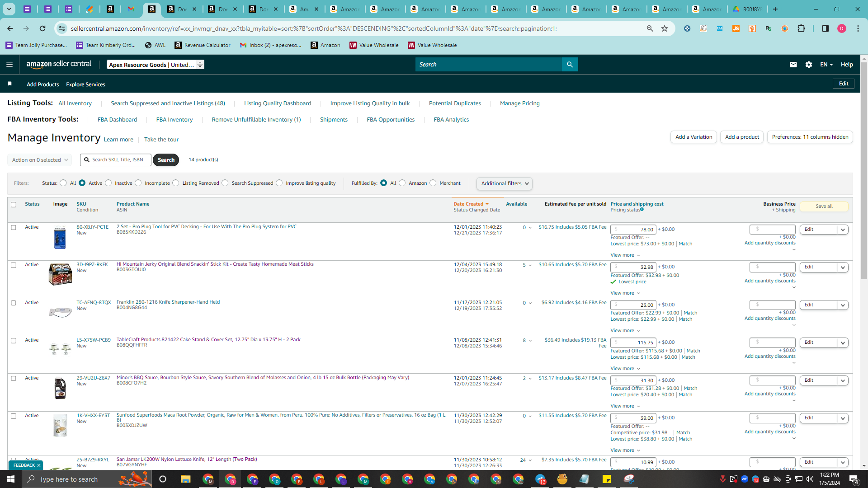
Task: Open the Sticky Notes taskbar icon
Action: (607, 479)
